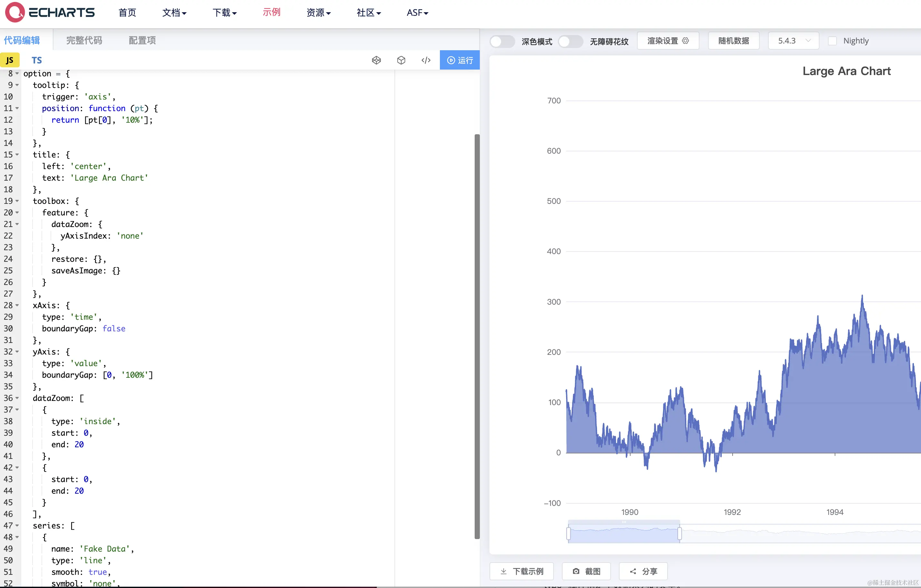Open the 5.4.3 version dropdown

(x=793, y=41)
